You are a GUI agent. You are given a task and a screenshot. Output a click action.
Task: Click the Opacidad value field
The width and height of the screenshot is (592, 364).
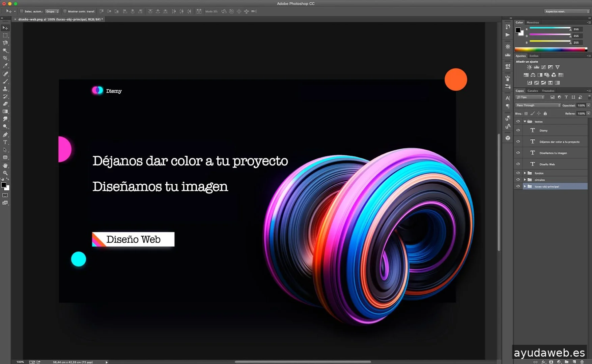tap(581, 105)
